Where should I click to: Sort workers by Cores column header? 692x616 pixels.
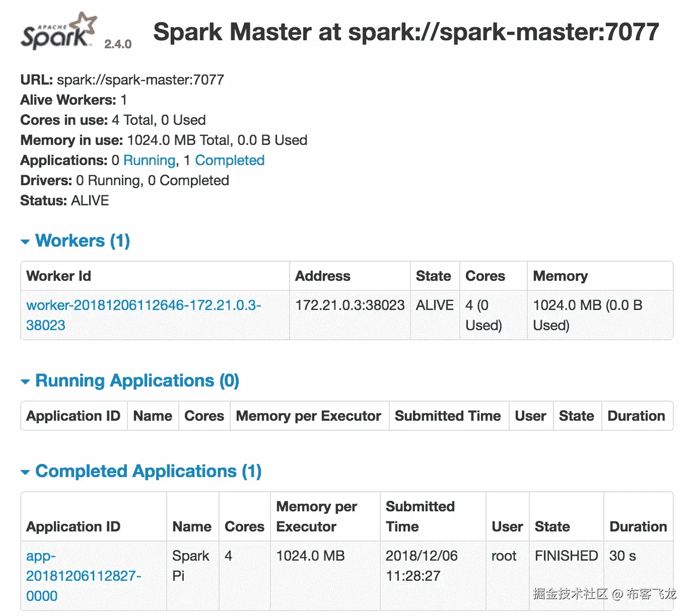[x=485, y=276]
